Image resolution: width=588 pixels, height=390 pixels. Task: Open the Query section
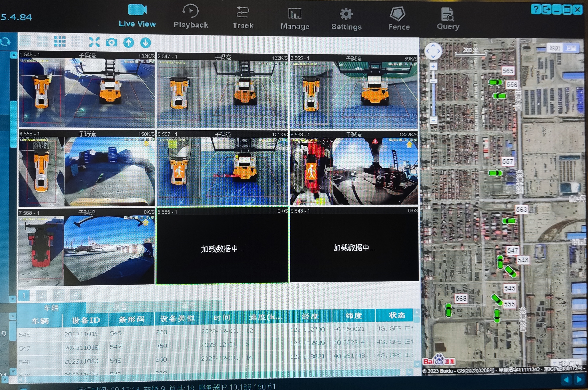pos(448,19)
